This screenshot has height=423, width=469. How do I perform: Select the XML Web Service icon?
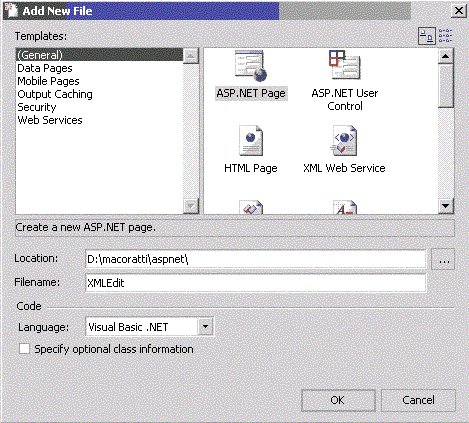[x=344, y=141]
